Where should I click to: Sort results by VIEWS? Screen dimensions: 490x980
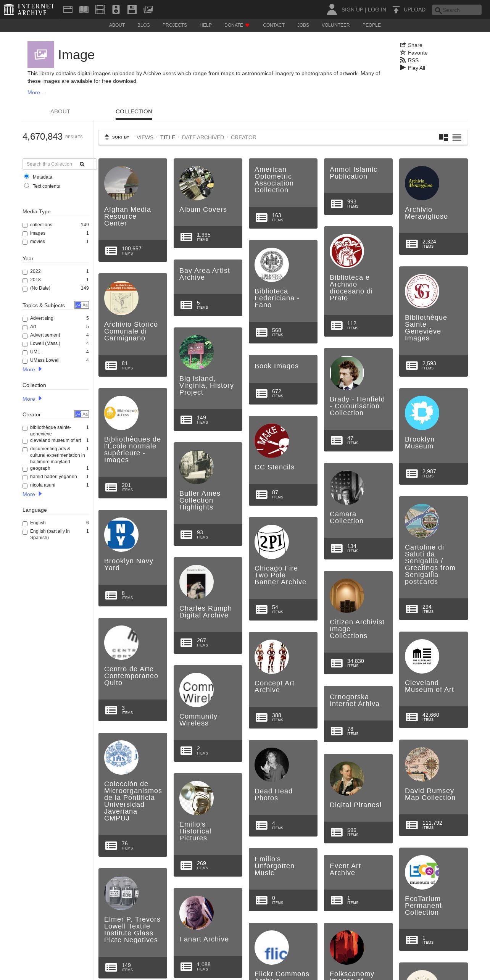145,137
